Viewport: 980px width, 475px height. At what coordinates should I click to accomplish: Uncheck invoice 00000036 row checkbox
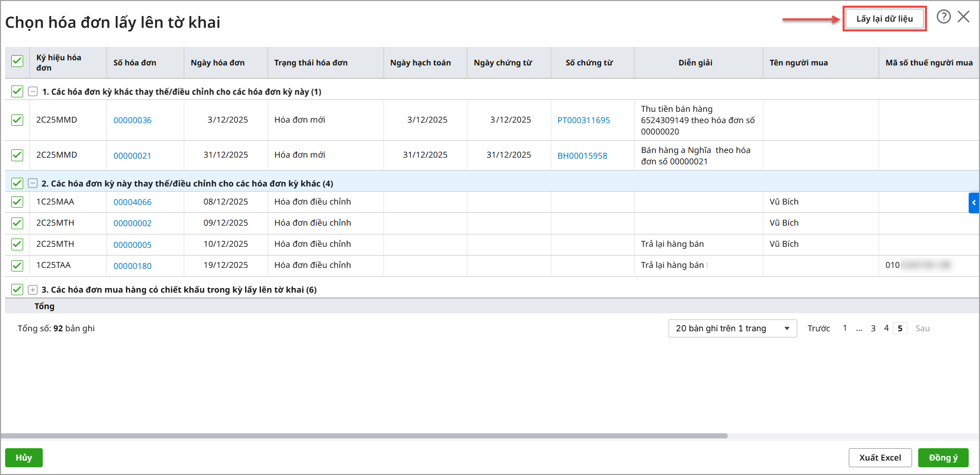17,120
